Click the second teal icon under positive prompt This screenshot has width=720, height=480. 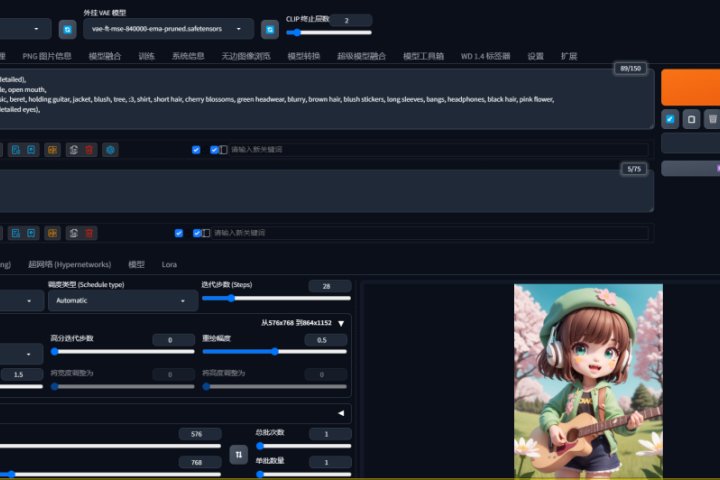click(x=31, y=150)
